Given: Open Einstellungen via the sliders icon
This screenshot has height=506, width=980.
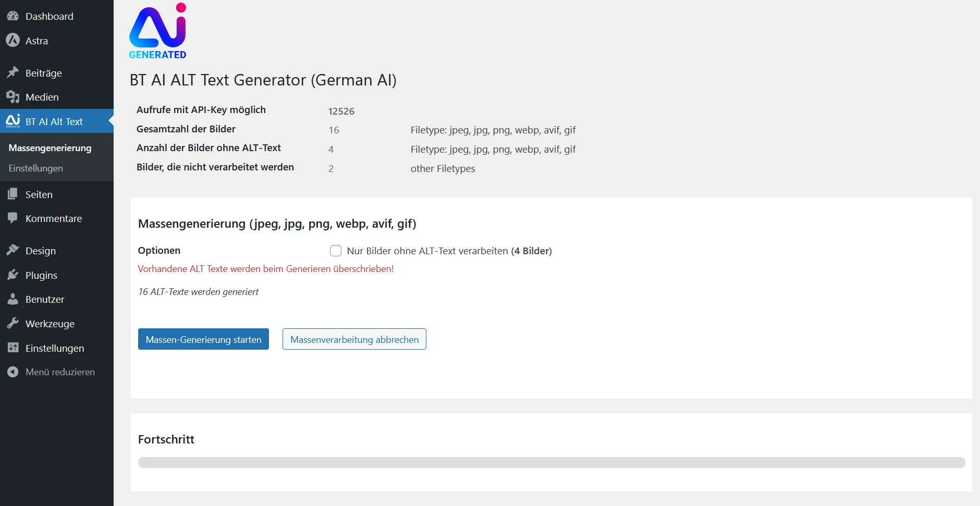Looking at the screenshot, I should pyautogui.click(x=13, y=348).
